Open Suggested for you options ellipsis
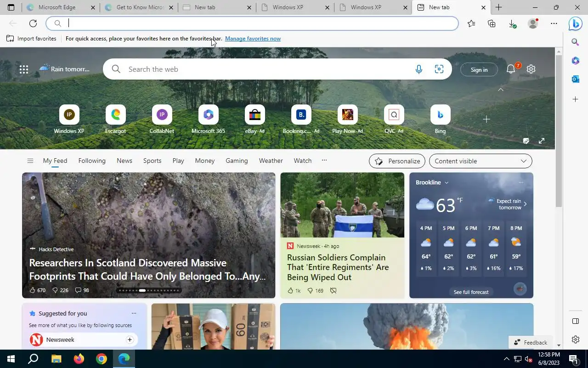 pos(134,313)
